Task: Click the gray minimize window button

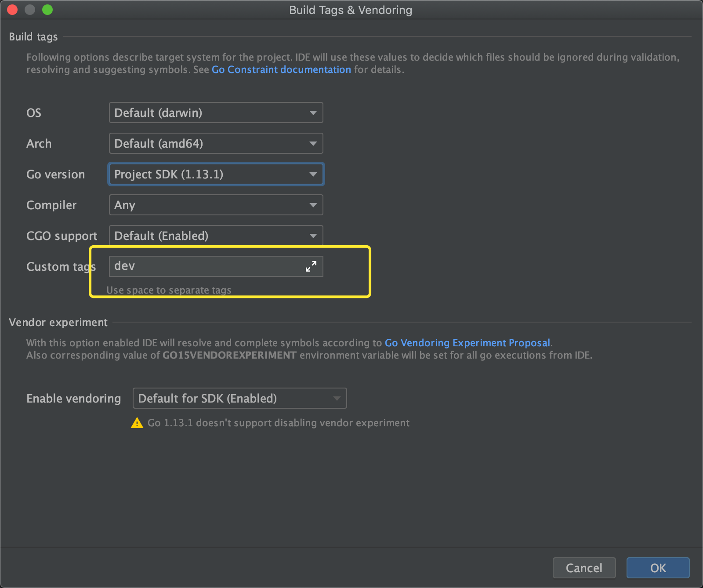Action: pos(30,10)
